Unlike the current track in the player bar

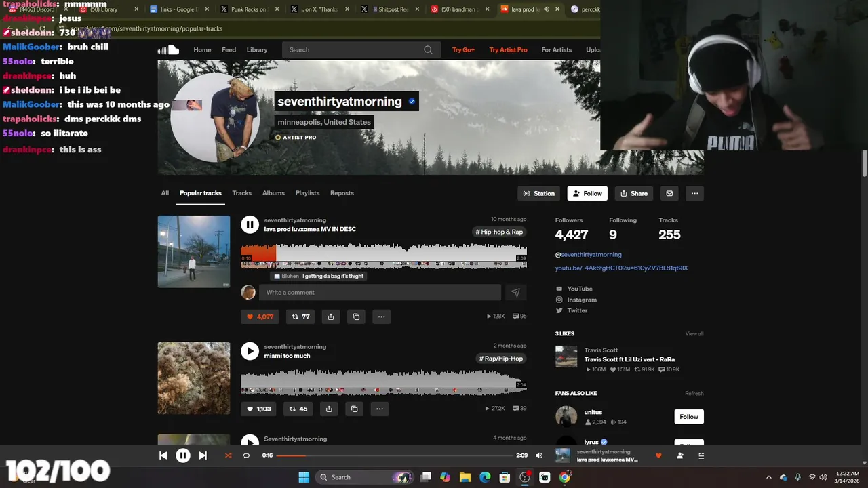coord(658,455)
